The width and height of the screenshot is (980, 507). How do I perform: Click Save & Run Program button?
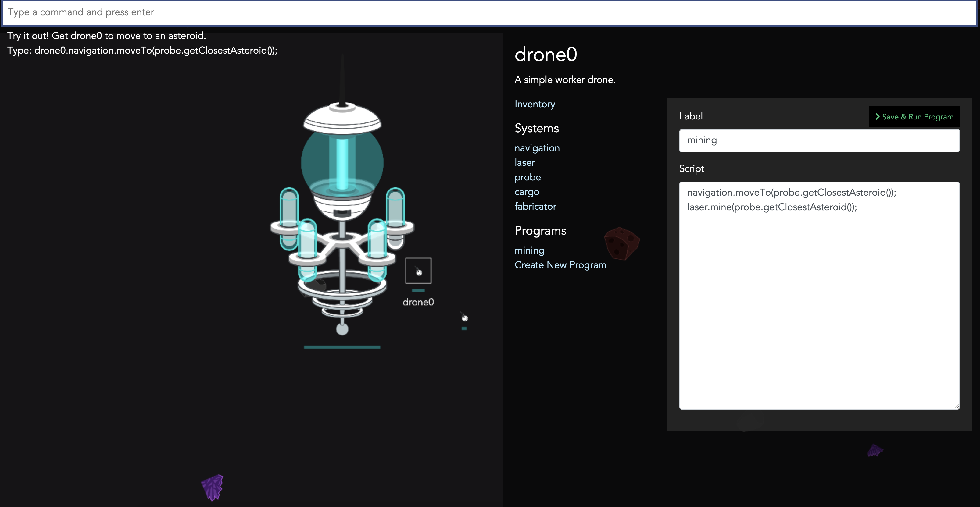(x=914, y=117)
